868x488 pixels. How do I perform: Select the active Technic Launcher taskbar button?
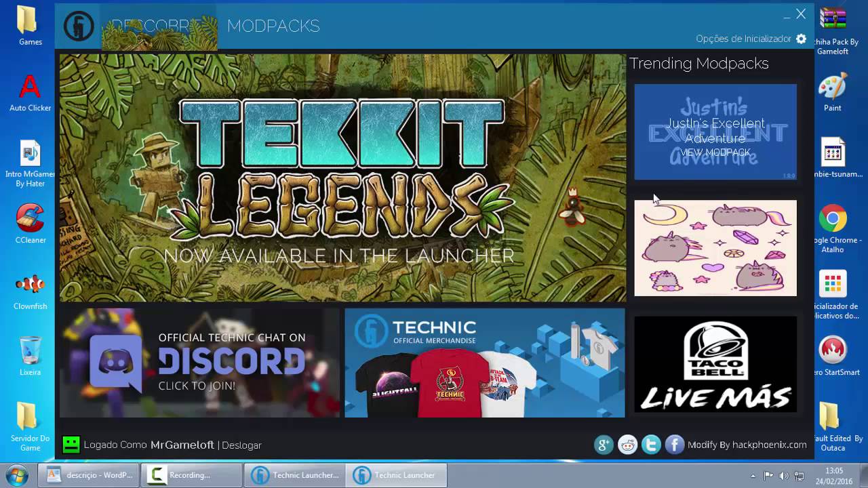coord(396,475)
